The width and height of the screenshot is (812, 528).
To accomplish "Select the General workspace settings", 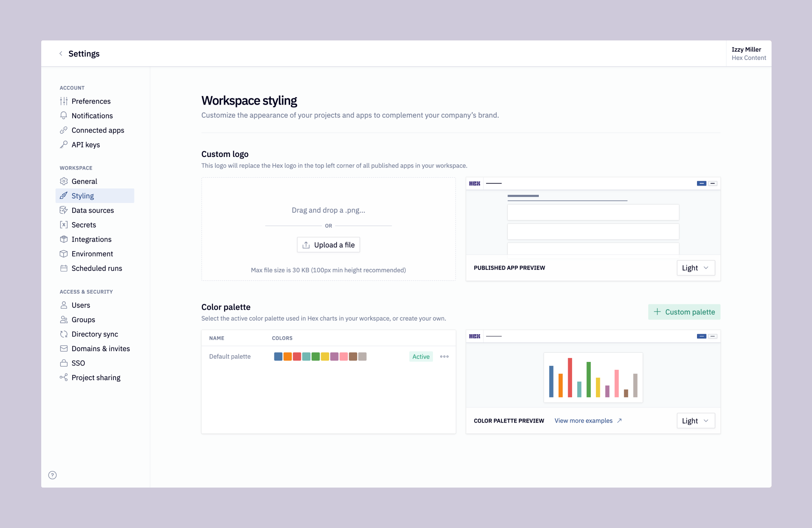I will coord(84,180).
